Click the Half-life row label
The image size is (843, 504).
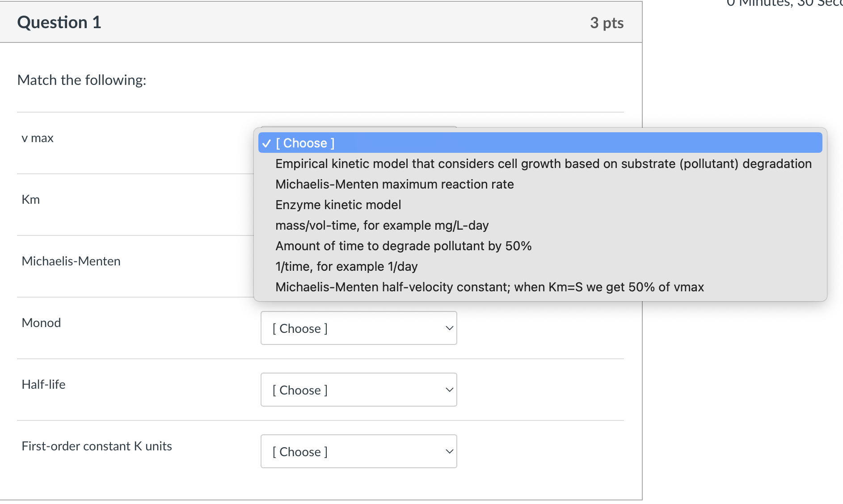(x=43, y=385)
